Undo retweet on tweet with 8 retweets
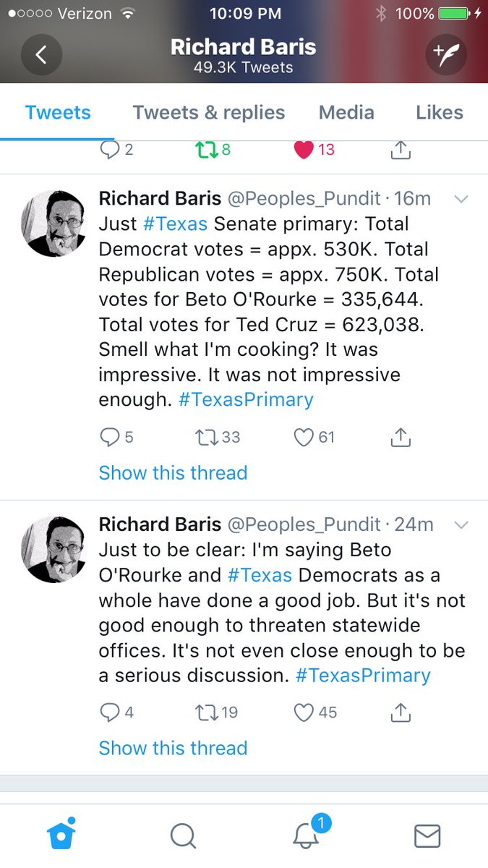The width and height of the screenshot is (488, 868). click(x=205, y=150)
